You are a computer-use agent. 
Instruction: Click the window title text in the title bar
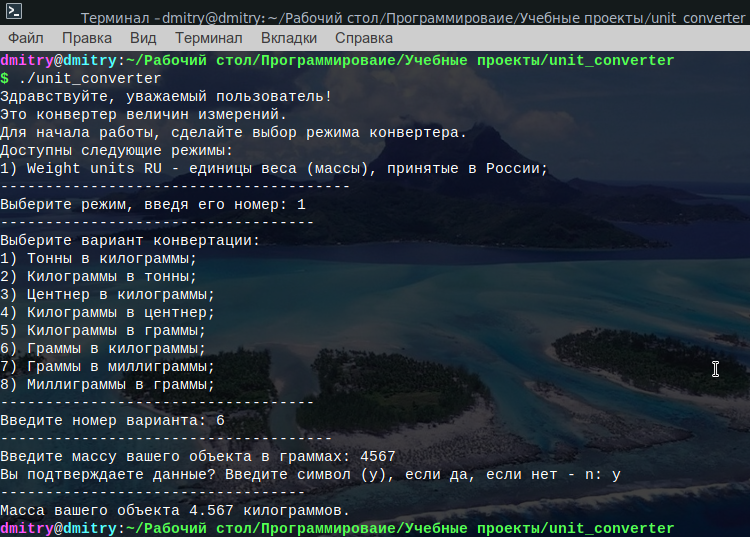(x=413, y=18)
